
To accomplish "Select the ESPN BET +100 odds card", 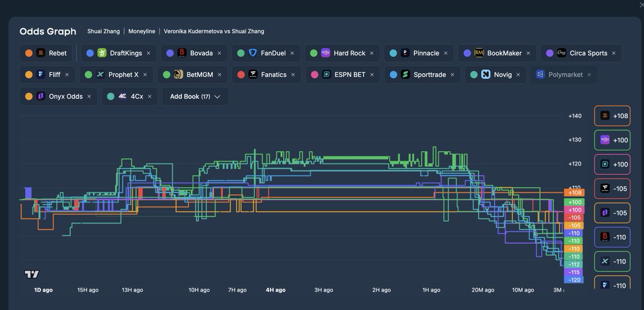I will click(612, 164).
